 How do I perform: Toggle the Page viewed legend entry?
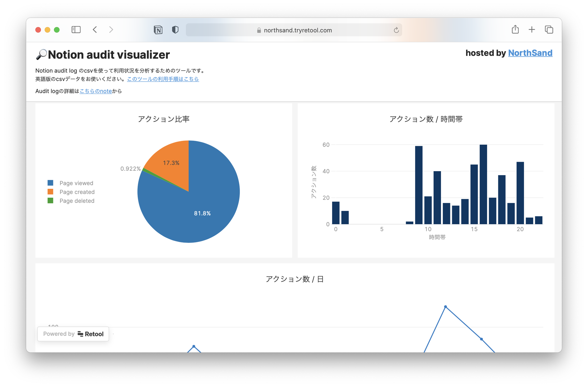coord(71,183)
